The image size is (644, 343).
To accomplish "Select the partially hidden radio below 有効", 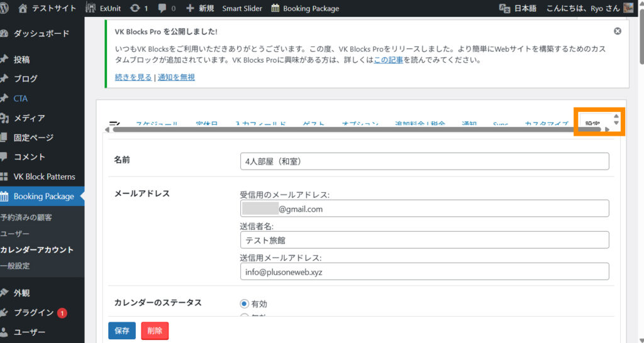I will [244, 316].
